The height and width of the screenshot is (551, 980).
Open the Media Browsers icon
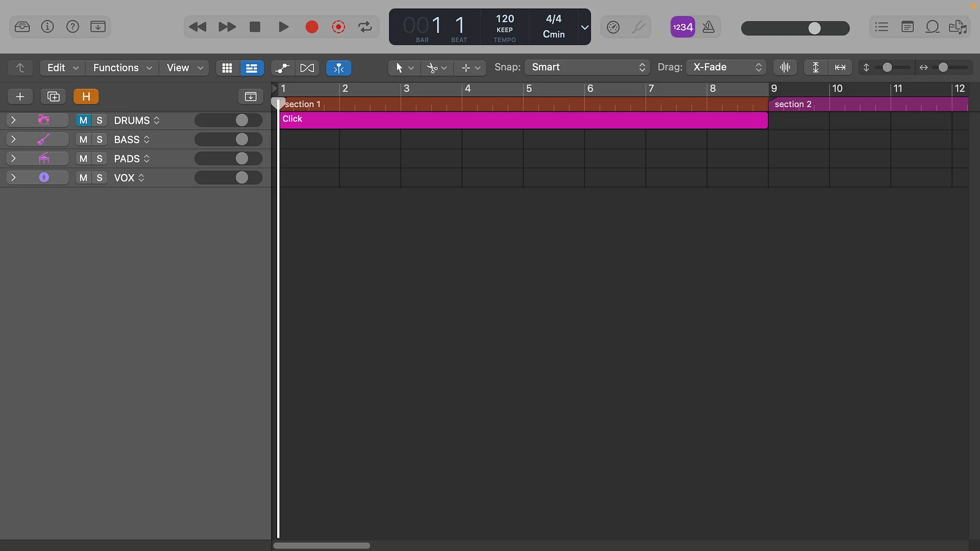(x=958, y=27)
